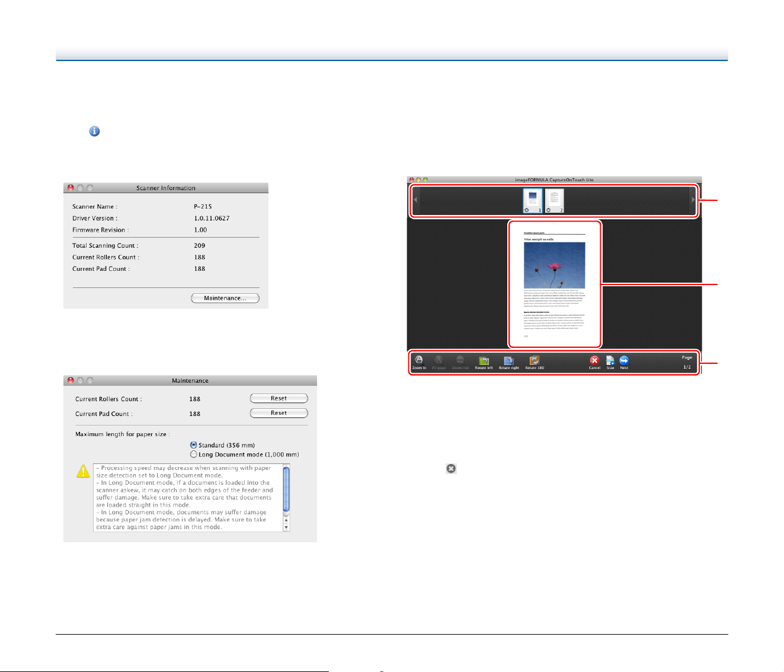Click the Scanner Name value P-215
Screen dimensions: 784x672
tap(203, 207)
